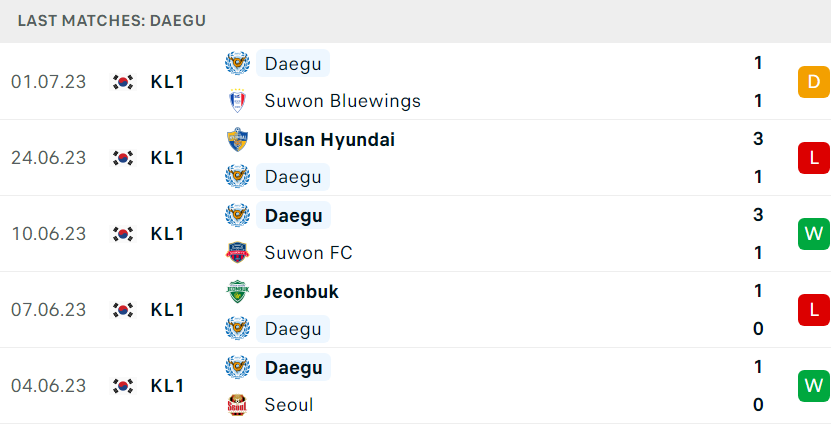Image resolution: width=831 pixels, height=425 pixels.
Task: Open the match dated 07.06.23
Action: coord(416,310)
